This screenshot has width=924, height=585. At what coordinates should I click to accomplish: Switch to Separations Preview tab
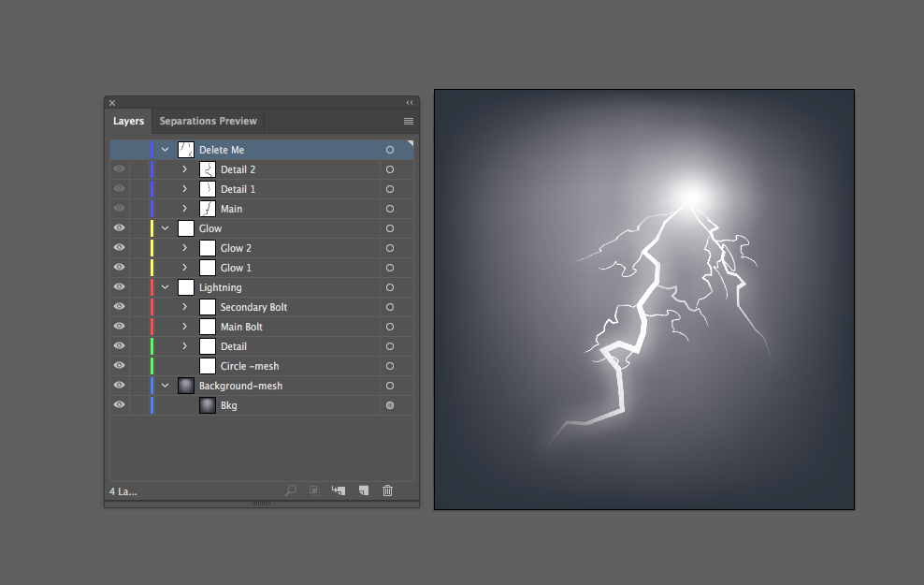tap(208, 121)
